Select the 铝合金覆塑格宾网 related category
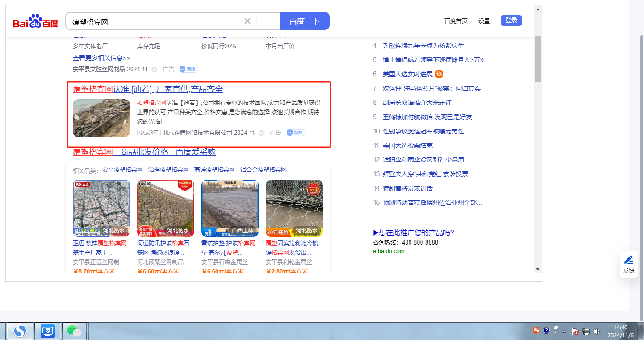 point(263,170)
